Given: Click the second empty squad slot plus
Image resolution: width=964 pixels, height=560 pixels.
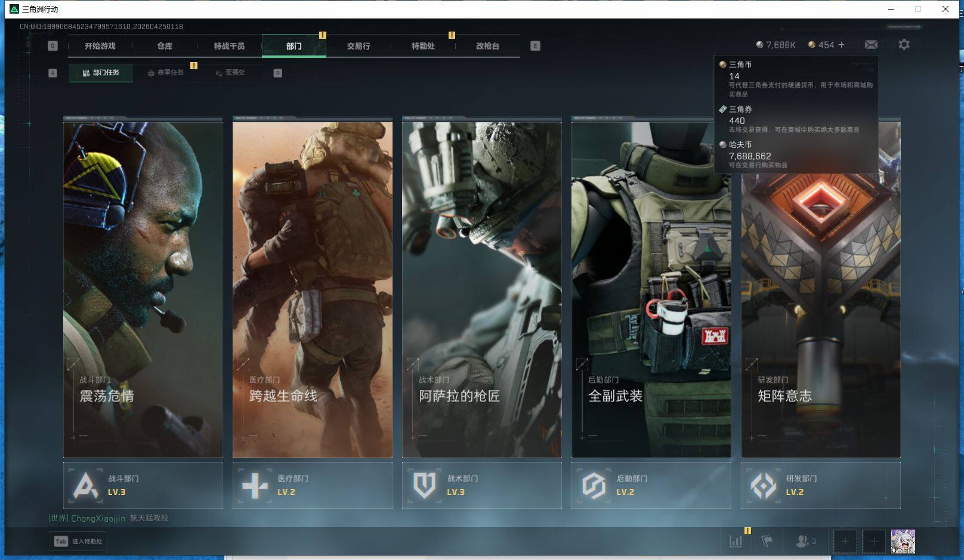Looking at the screenshot, I should (874, 542).
